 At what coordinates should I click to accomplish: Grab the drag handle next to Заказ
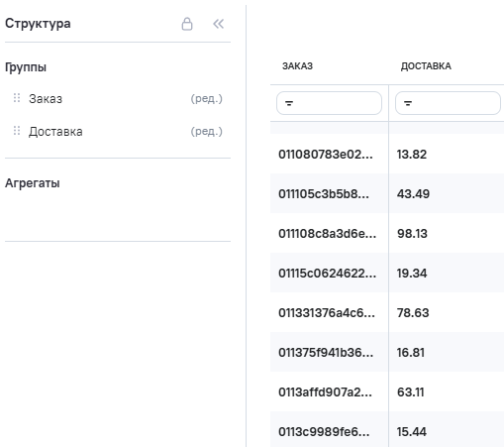17,98
